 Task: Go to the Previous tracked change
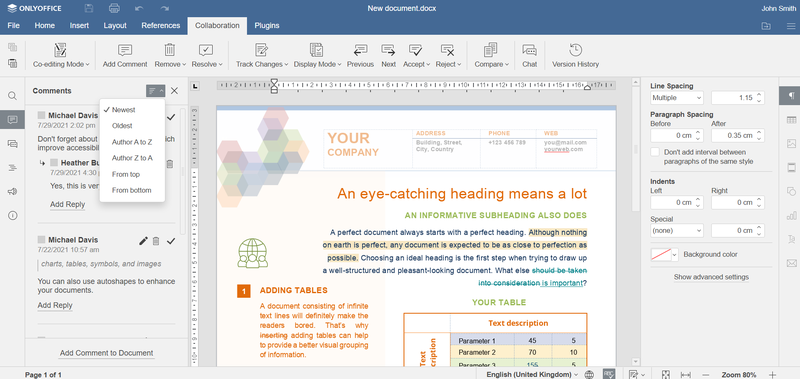pyautogui.click(x=360, y=56)
